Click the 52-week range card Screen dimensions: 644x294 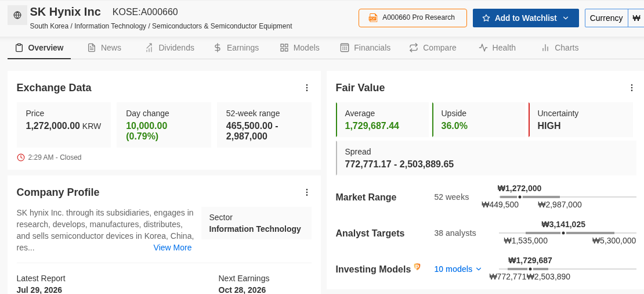click(264, 125)
